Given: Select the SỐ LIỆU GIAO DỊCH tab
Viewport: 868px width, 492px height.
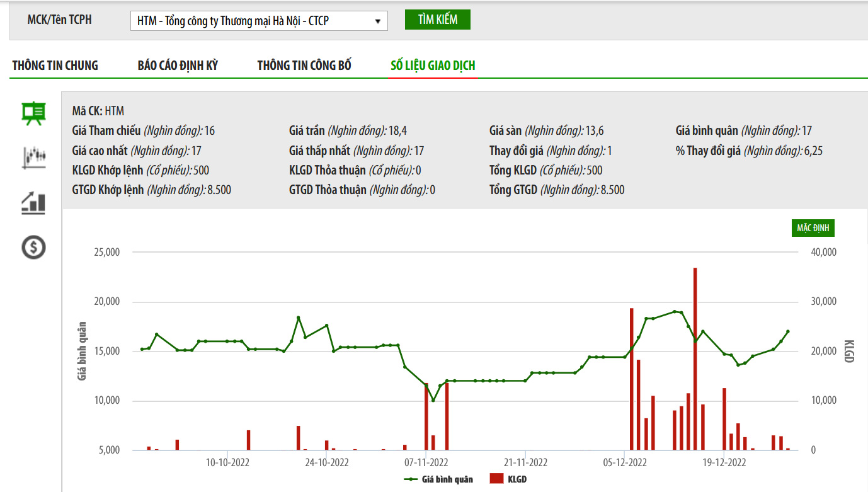Looking at the screenshot, I should [433, 66].
